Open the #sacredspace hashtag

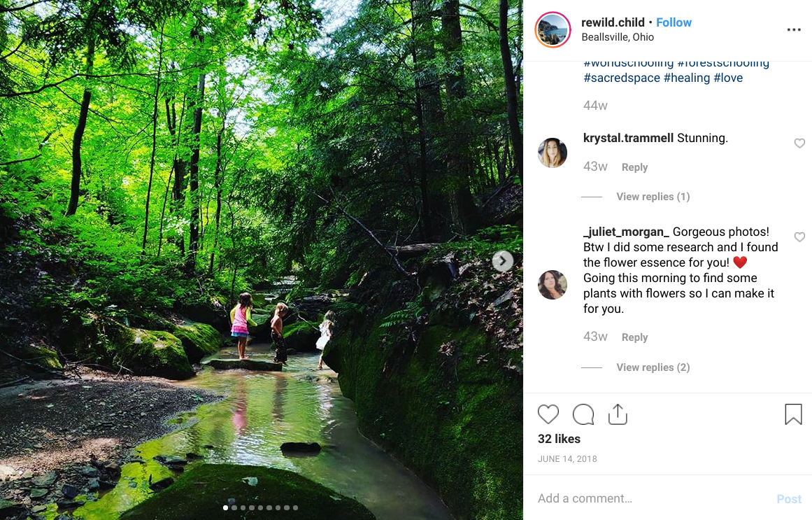[622, 78]
